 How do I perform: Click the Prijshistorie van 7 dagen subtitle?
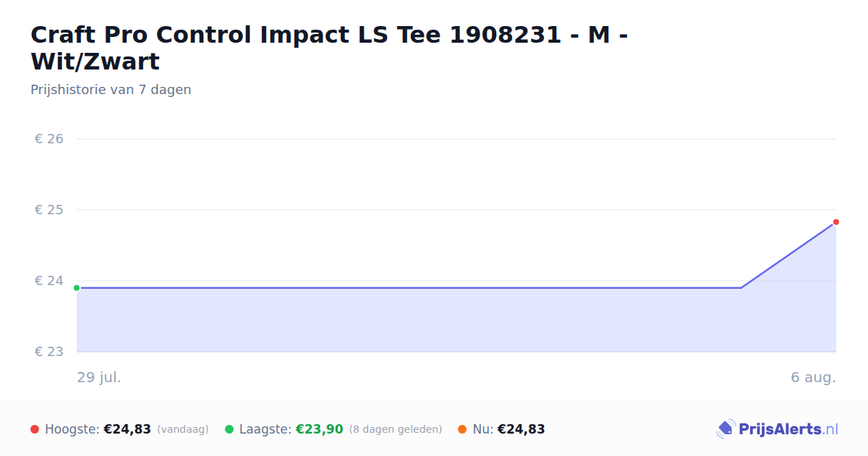coord(111,90)
